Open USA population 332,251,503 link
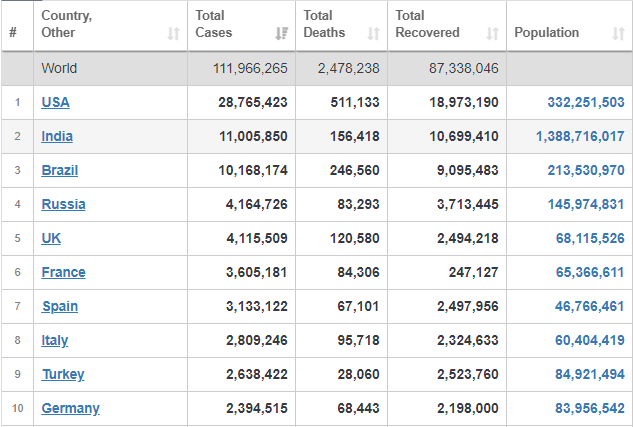633x427 pixels. coord(586,102)
